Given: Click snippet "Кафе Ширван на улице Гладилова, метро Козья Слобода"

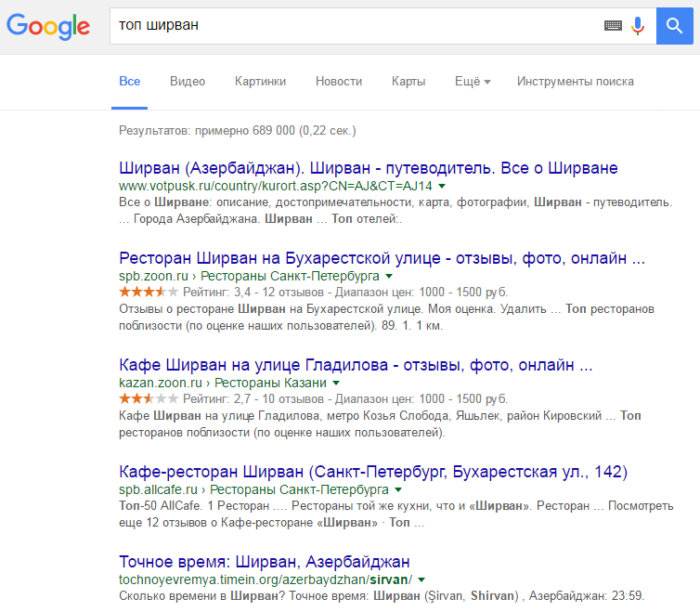Looking at the screenshot, I should 284,416.
